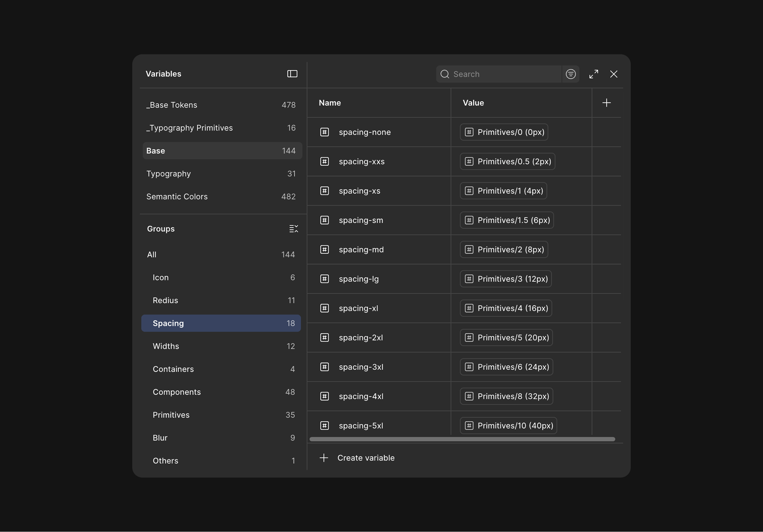This screenshot has width=763, height=532.
Task: Select the Redius group
Action: click(221, 300)
